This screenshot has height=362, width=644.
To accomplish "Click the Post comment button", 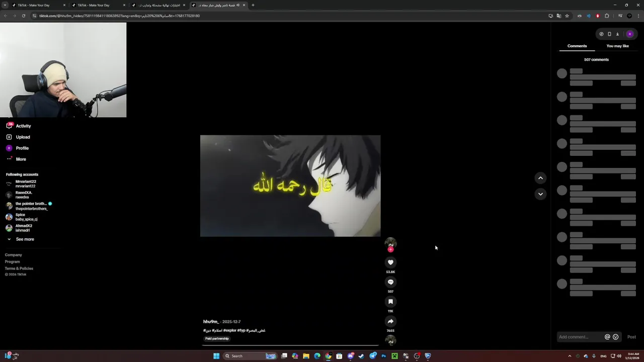I will 631,337.
